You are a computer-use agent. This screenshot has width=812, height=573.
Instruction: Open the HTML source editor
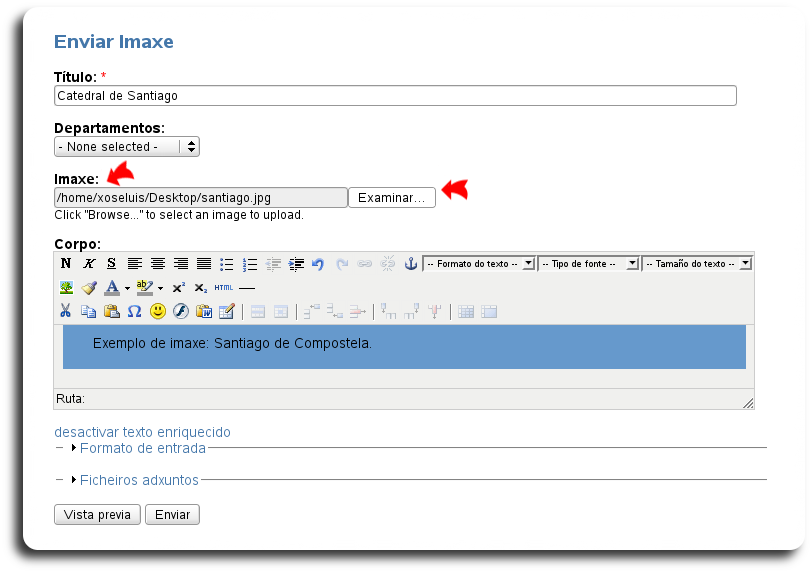click(x=223, y=288)
